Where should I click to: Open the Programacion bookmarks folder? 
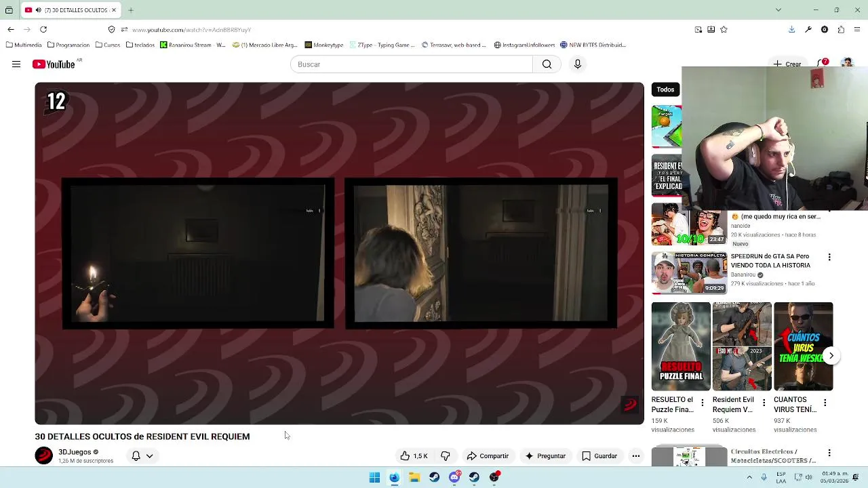point(68,45)
